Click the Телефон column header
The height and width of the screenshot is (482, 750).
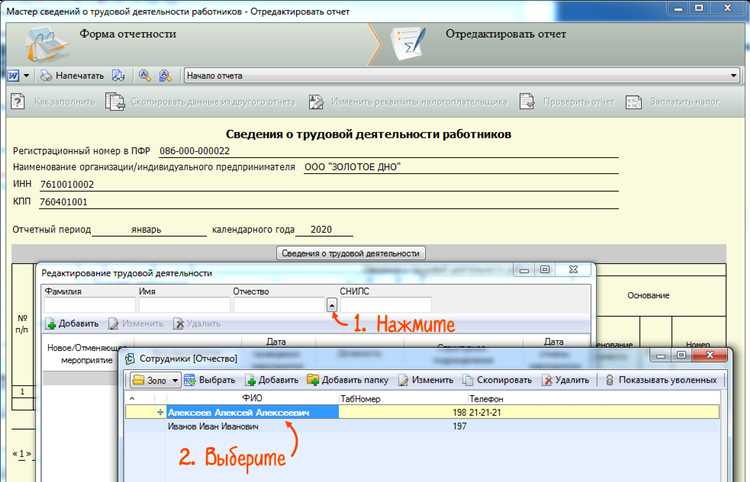(x=486, y=398)
